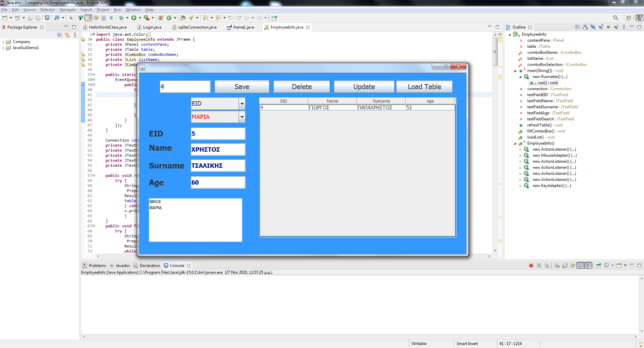The image size is (644, 348).
Task: Click Open Perspective icon
Action: [x=629, y=18]
